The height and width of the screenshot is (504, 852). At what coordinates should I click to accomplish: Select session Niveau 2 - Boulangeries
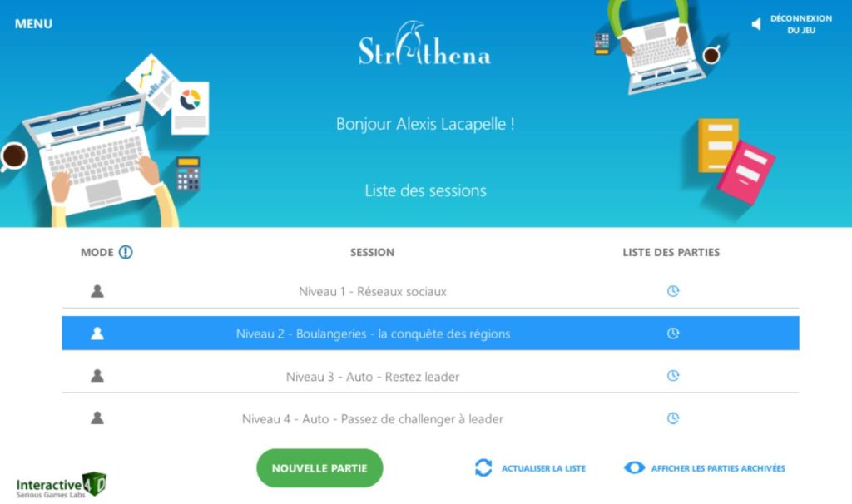pyautogui.click(x=430, y=334)
